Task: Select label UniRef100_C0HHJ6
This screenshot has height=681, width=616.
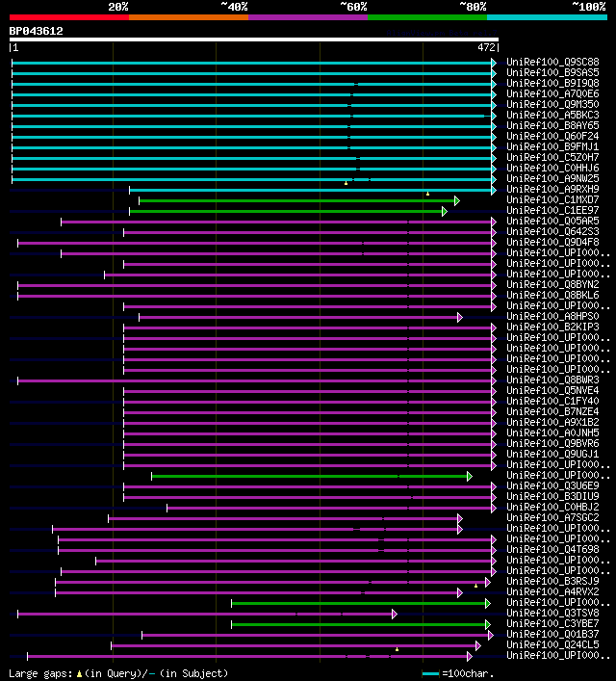Action: coord(552,168)
